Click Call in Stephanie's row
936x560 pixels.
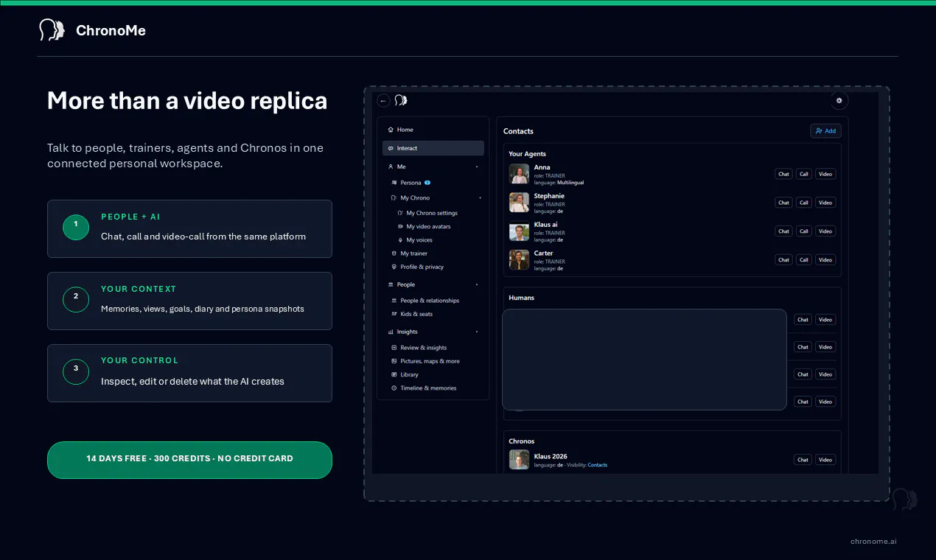click(x=804, y=203)
